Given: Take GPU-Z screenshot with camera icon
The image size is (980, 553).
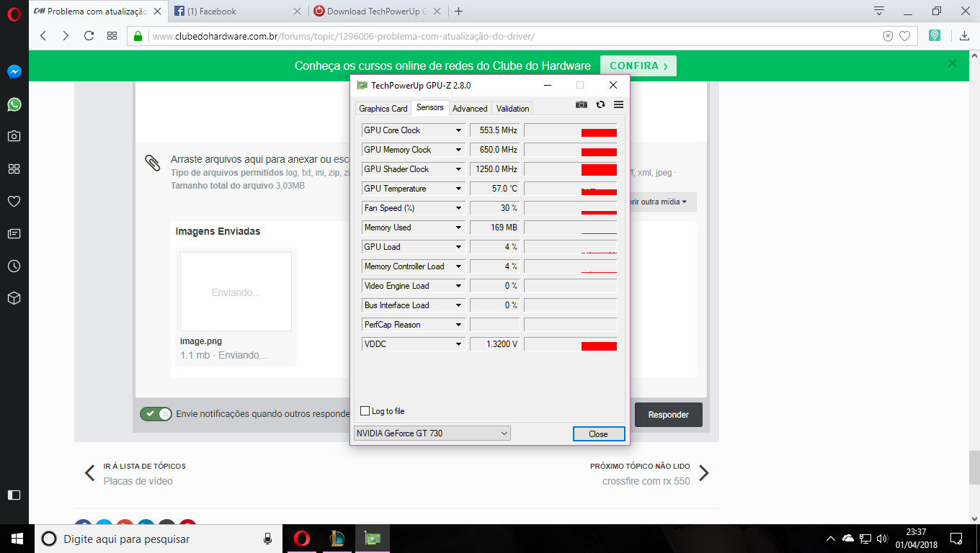Looking at the screenshot, I should (582, 104).
